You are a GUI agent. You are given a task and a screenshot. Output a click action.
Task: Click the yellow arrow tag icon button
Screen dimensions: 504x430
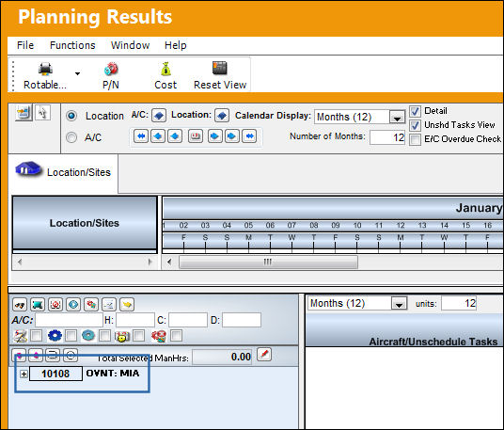[x=127, y=305]
